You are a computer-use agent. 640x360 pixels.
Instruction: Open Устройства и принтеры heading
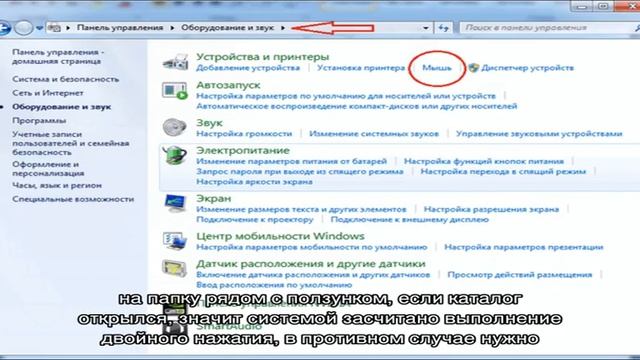click(x=262, y=57)
